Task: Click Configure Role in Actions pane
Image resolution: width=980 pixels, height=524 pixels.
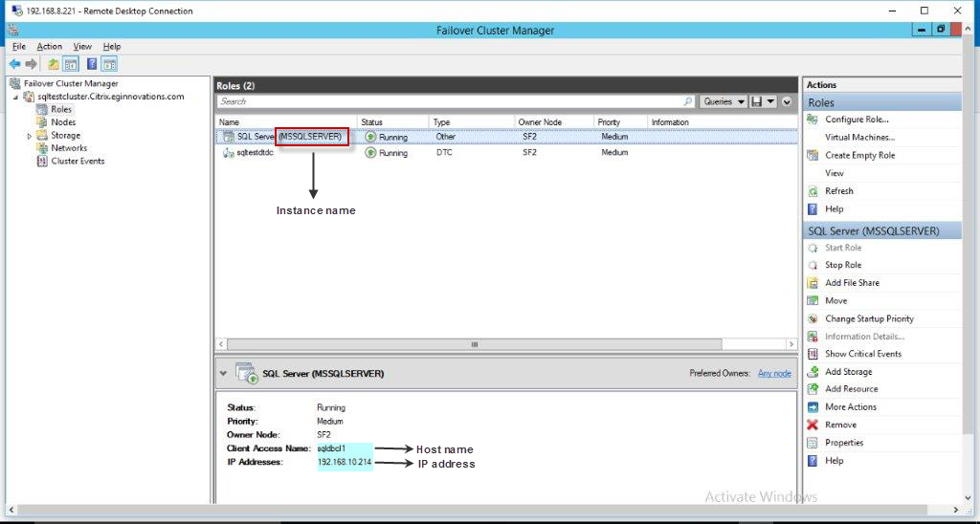Action: tap(857, 120)
